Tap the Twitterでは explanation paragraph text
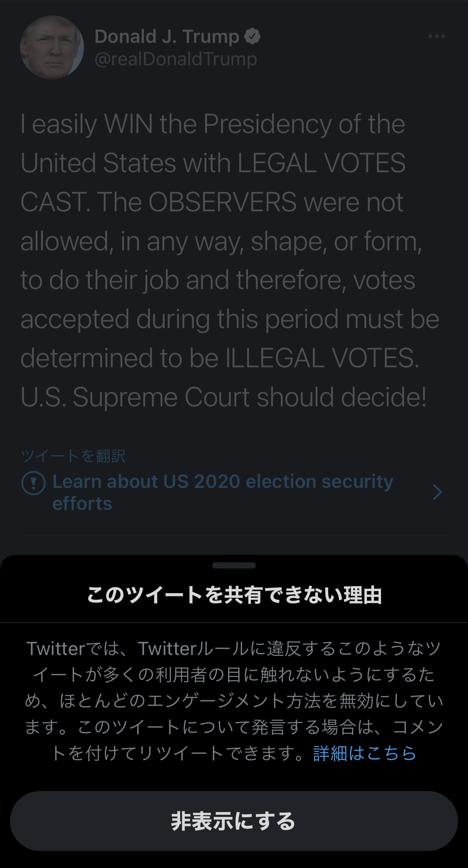 (234, 701)
